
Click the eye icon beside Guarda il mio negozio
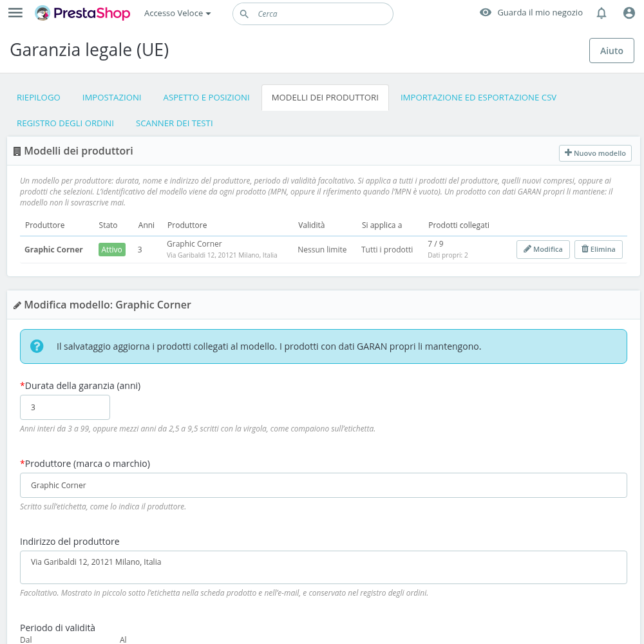click(x=486, y=12)
